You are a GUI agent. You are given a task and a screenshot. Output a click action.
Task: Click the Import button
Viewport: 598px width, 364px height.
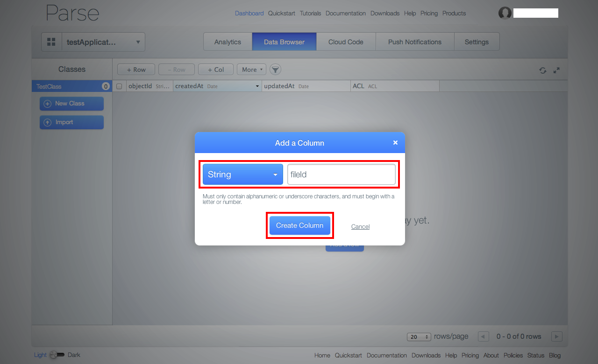point(71,122)
